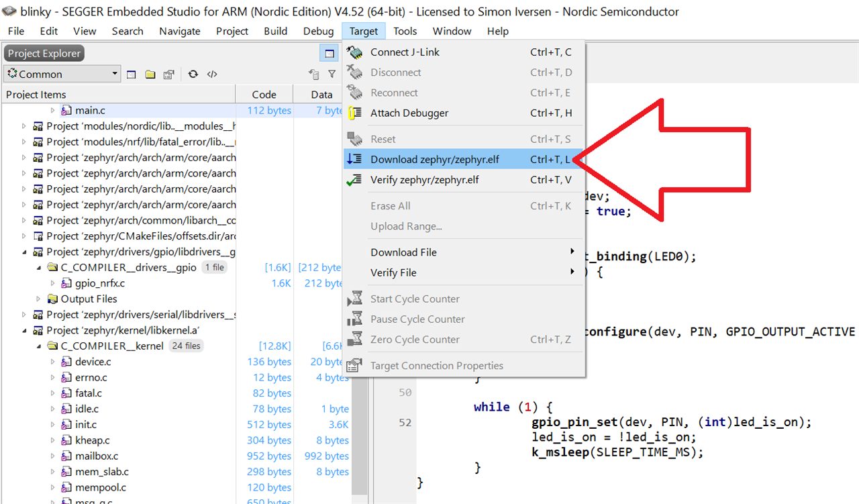Viewport: 859px width, 504px height.
Task: Click the green checkmark Verify icon
Action: pos(354,180)
